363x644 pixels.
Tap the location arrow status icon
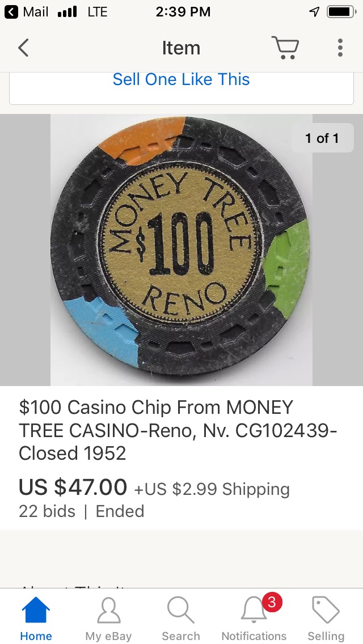tap(314, 12)
